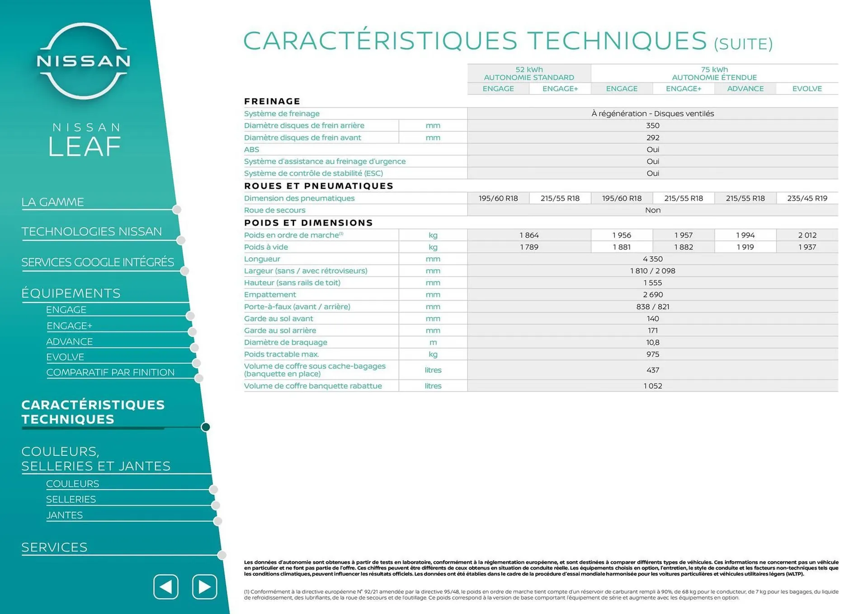Image resolution: width=868 pixels, height=614 pixels.
Task: Switch to the EVOLVE trim page
Action: (65, 356)
